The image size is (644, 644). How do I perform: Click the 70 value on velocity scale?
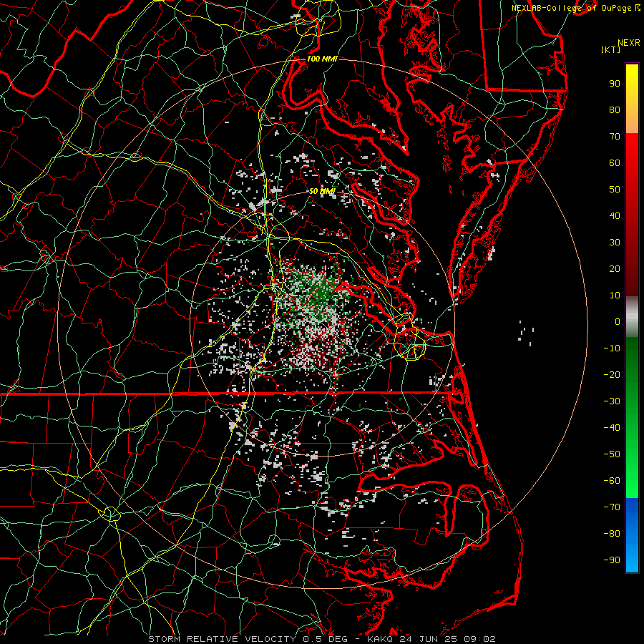click(615, 137)
